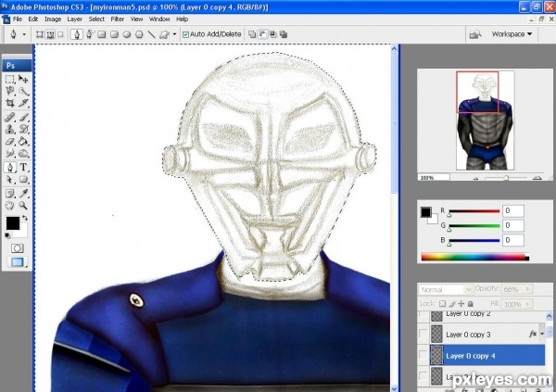Select the Crop tool
Viewport: 556px width, 392px height.
click(10, 103)
